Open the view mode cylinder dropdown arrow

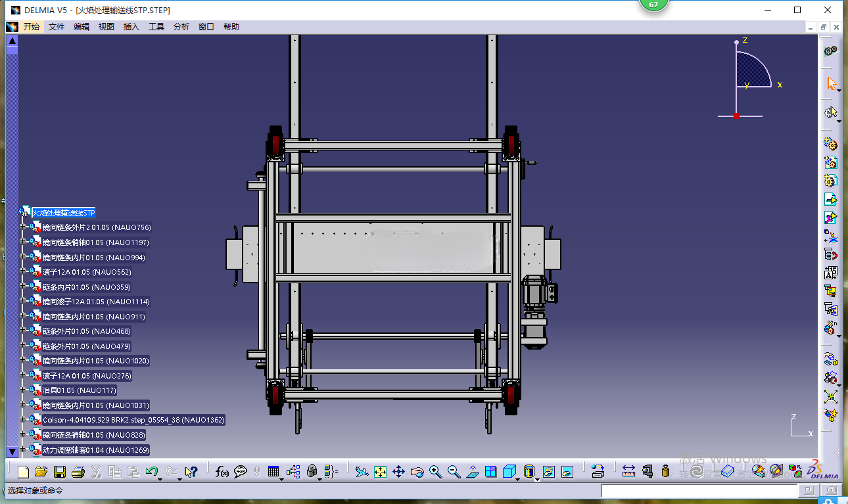click(537, 478)
